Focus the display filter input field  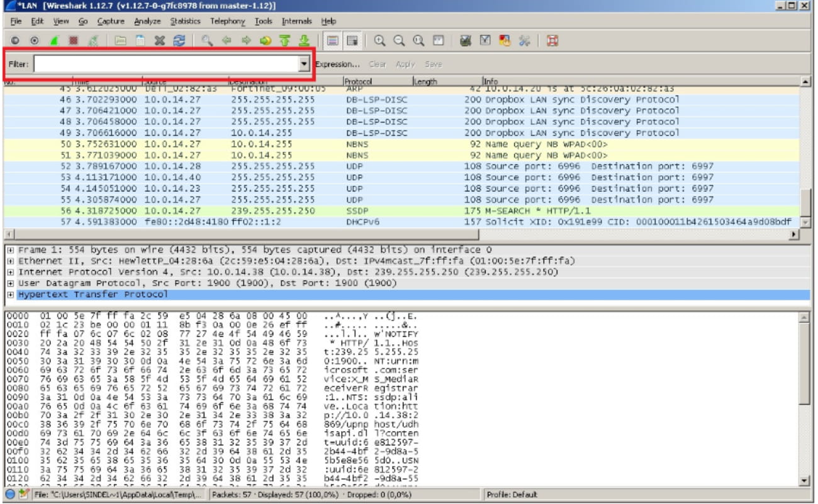point(166,64)
